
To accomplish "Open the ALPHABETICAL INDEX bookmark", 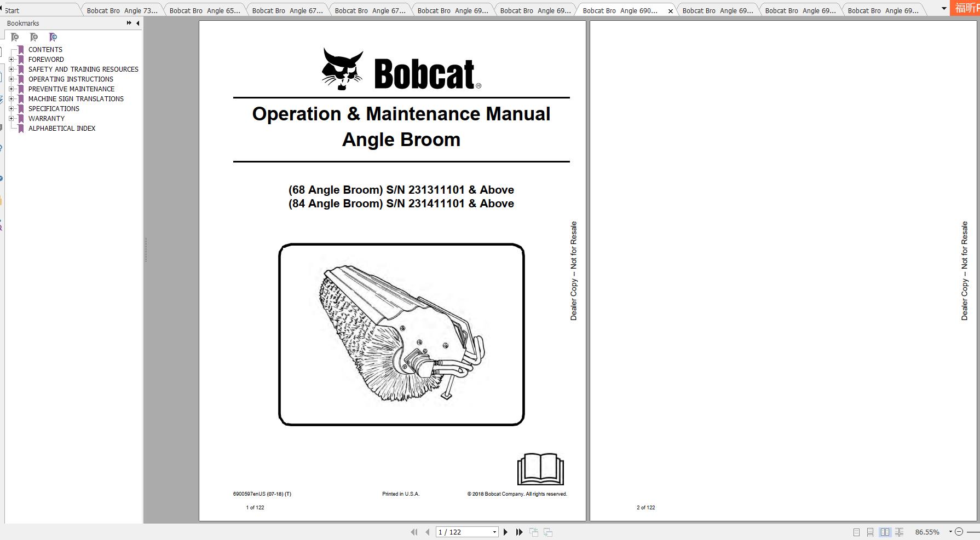I will [x=62, y=128].
